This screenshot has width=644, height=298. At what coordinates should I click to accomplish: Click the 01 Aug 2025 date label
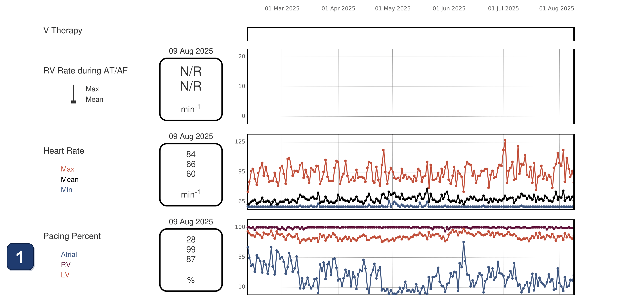tap(557, 8)
